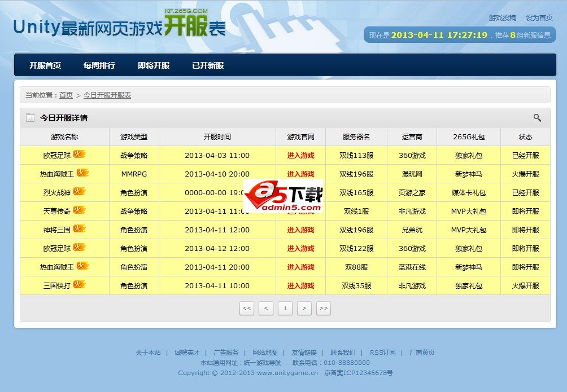The width and height of the screenshot is (567, 392).
Task: Open the 友情链接 footer link
Action: (304, 353)
